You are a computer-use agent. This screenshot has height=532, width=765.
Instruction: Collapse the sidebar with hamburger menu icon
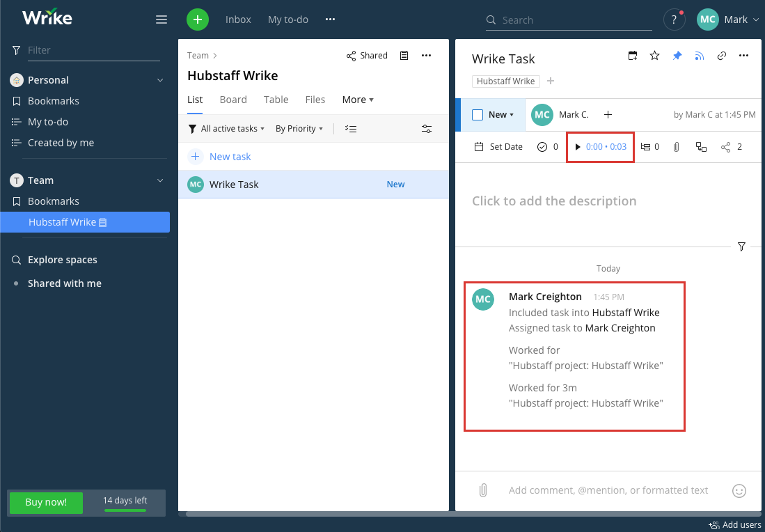pos(161,19)
